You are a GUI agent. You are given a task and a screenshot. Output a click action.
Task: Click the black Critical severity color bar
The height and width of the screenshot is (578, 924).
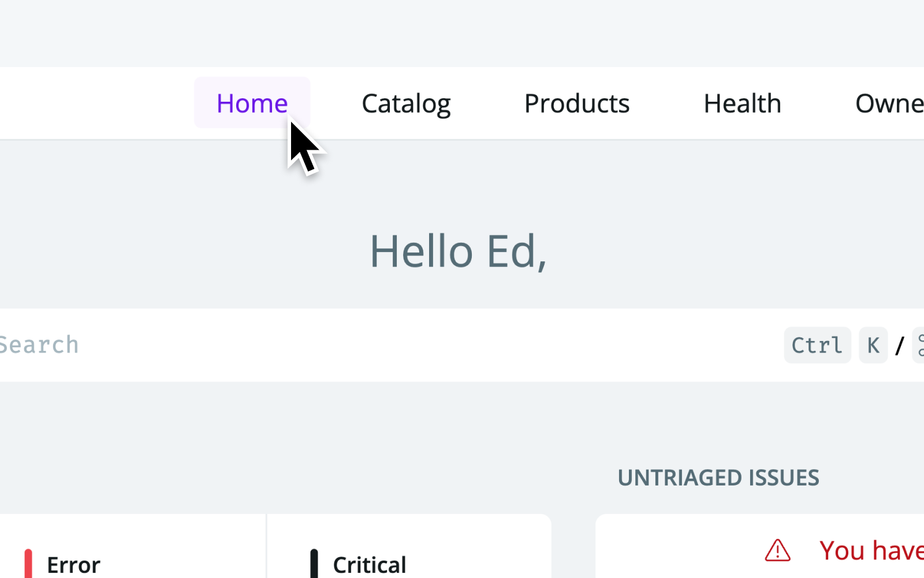tap(314, 564)
